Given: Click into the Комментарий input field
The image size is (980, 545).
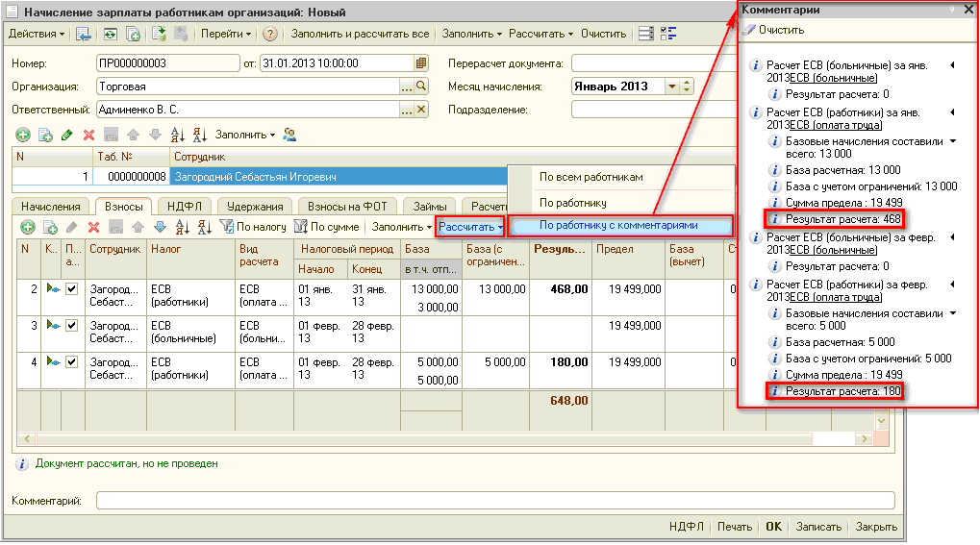Looking at the screenshot, I should coord(495,500).
